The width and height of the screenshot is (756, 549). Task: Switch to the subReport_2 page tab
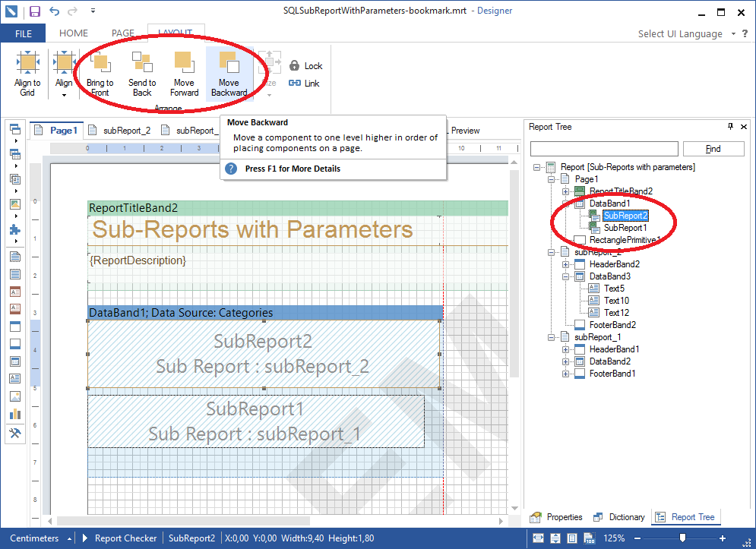tap(120, 130)
